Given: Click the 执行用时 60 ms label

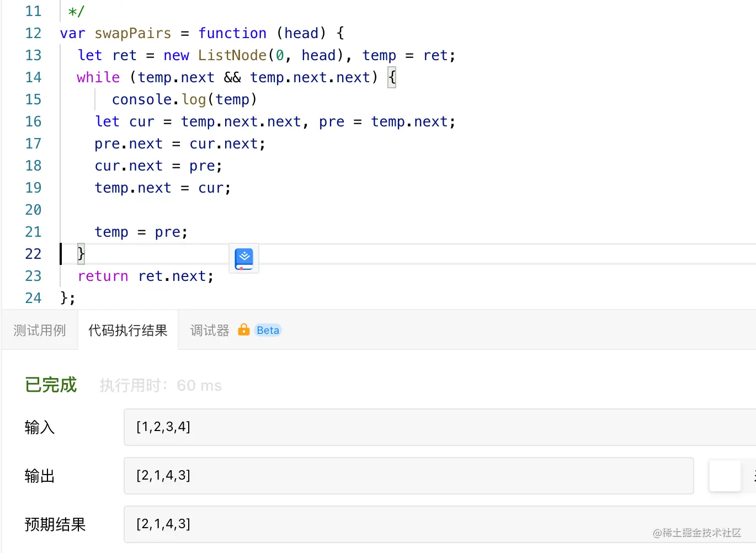Looking at the screenshot, I should coord(161,385).
